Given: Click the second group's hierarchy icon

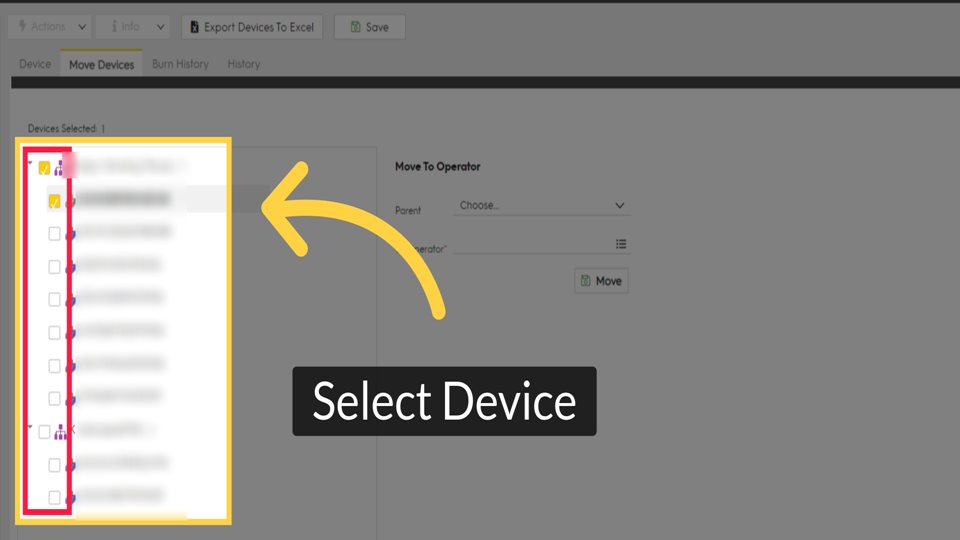Looking at the screenshot, I should click(61, 432).
